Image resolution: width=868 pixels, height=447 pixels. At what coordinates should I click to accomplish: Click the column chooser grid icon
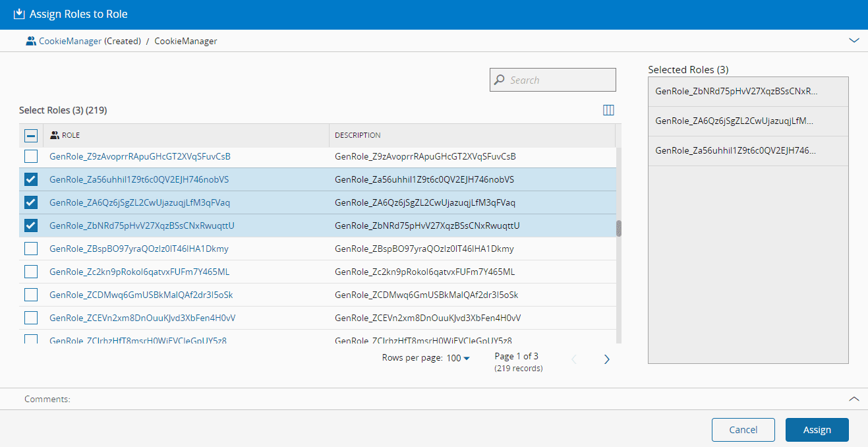608,110
